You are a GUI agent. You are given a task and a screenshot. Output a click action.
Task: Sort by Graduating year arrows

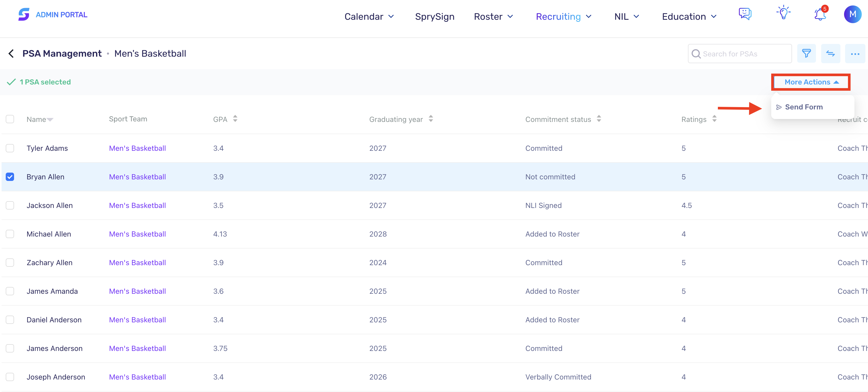(x=431, y=119)
